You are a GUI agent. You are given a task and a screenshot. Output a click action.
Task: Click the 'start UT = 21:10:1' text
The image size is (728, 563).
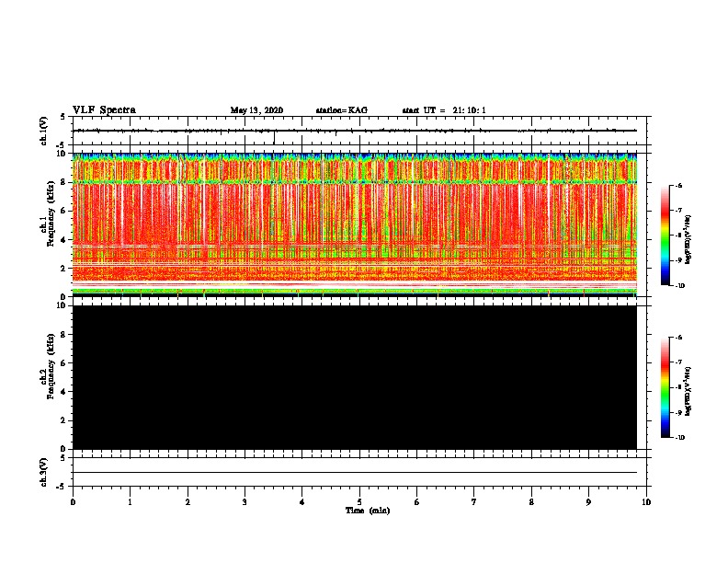coord(444,110)
